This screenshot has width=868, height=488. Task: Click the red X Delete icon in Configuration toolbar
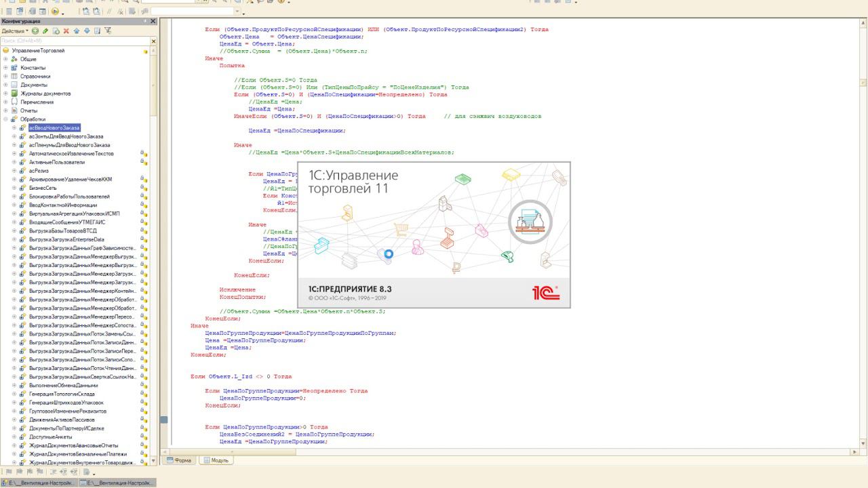(x=66, y=31)
